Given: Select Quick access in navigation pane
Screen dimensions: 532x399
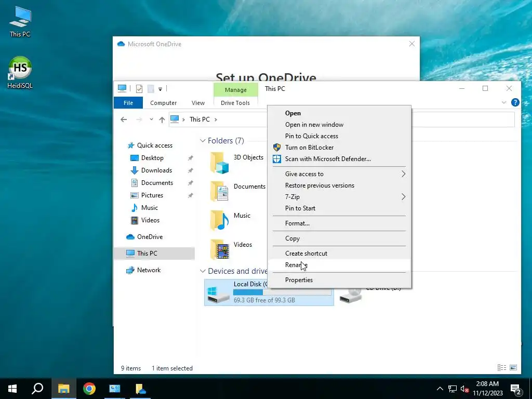Looking at the screenshot, I should (x=155, y=145).
